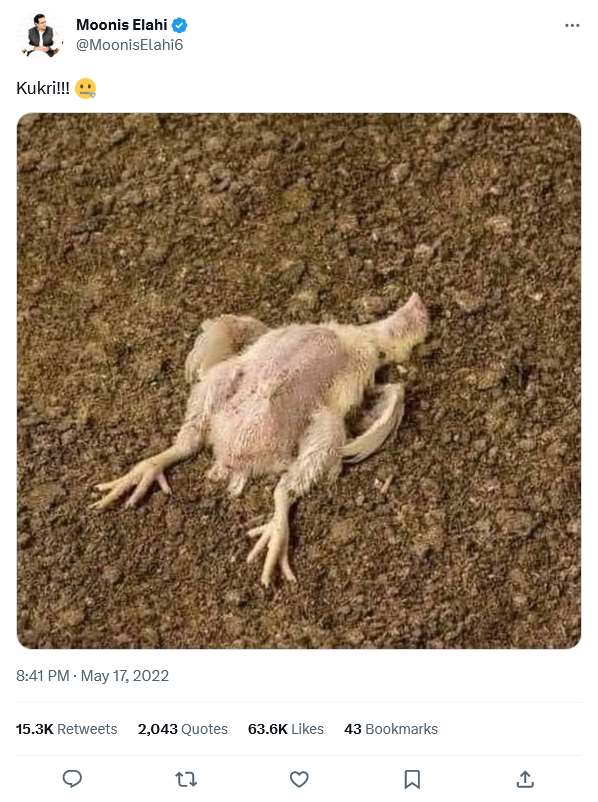Click the zipper-mouth face emoji
598x802 pixels.
point(85,88)
